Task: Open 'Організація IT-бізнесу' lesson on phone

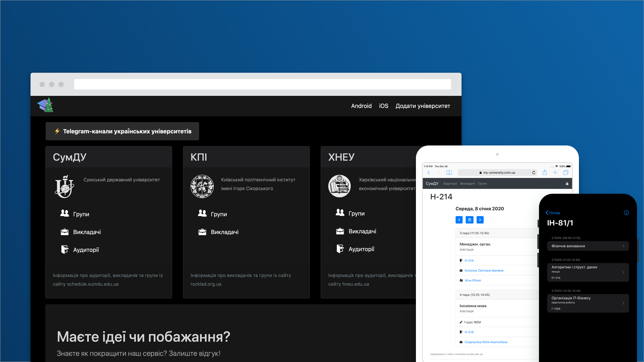Action: [x=588, y=303]
